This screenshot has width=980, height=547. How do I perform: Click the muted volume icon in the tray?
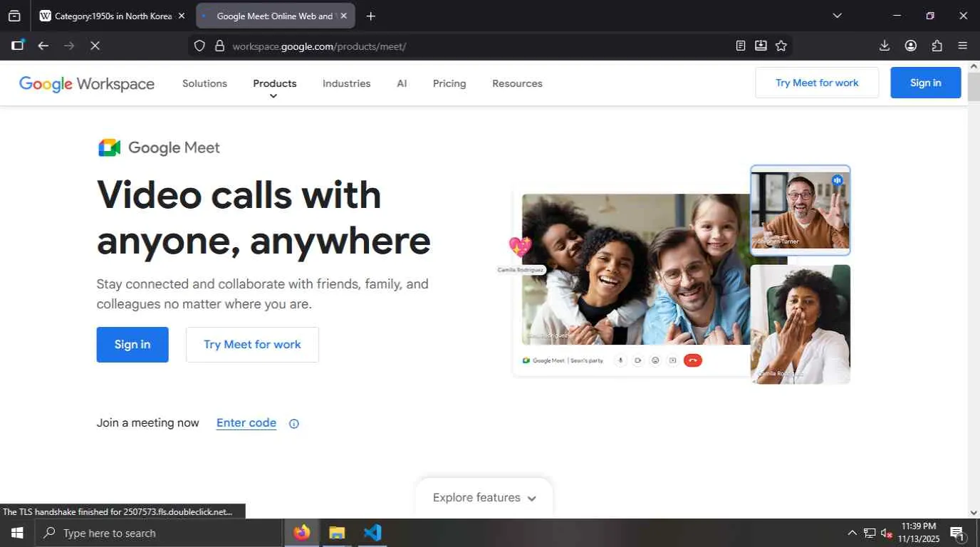pos(887,533)
